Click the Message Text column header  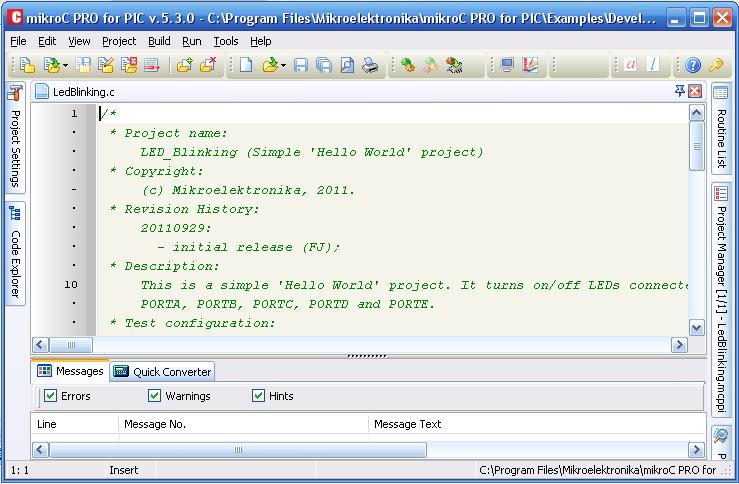(537, 424)
